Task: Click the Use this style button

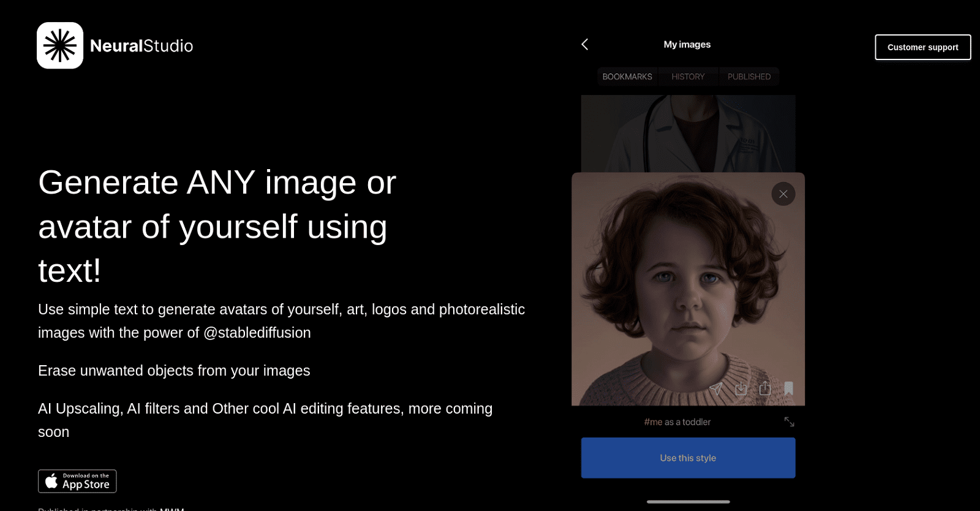Action: pos(688,458)
